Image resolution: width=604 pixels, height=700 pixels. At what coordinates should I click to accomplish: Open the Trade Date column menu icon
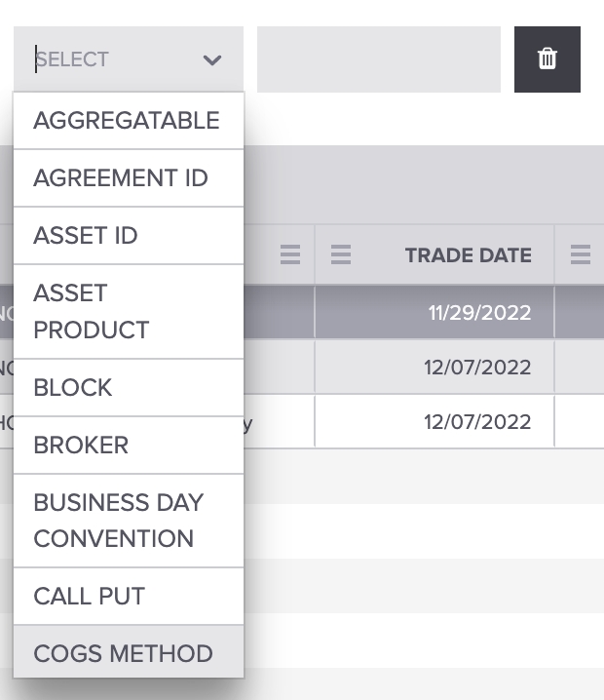coord(340,255)
